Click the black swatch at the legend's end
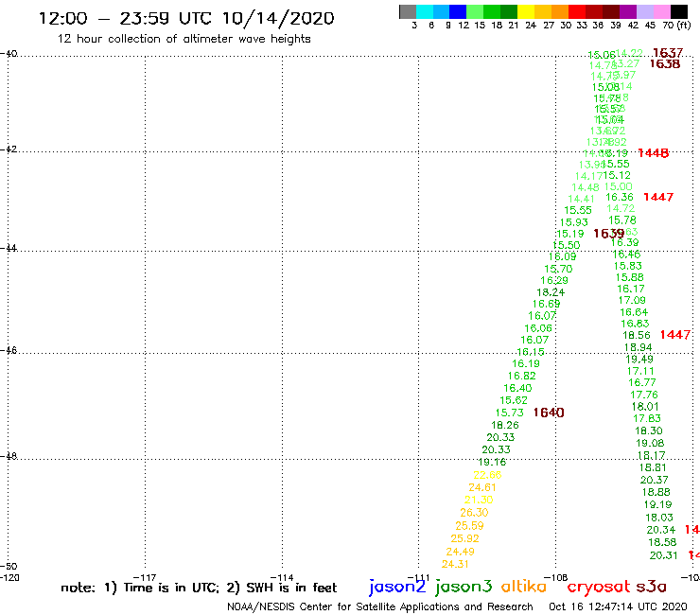Viewport: 700px width, 615px height. click(x=679, y=12)
